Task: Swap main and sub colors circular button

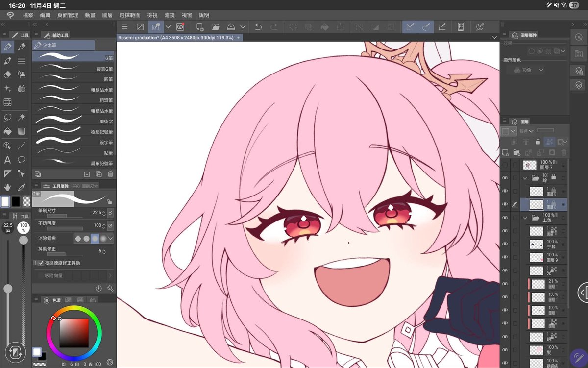Action: point(15,352)
